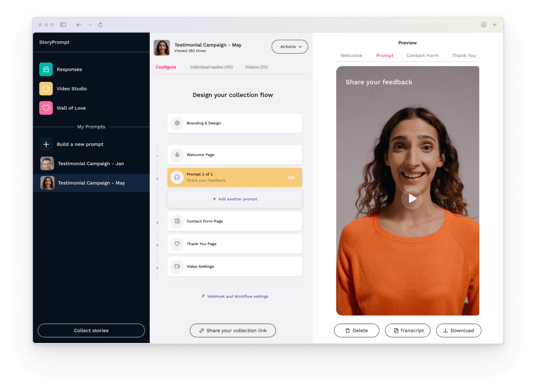This screenshot has height=392, width=536.
Task: Show the Thank You preview tab
Action: click(x=464, y=55)
